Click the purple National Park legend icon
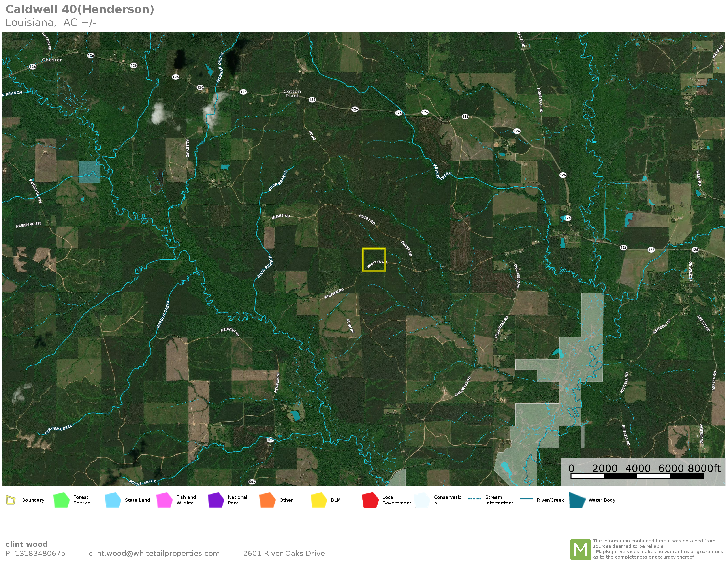Viewport: 728px width, 563px height. coord(216,500)
